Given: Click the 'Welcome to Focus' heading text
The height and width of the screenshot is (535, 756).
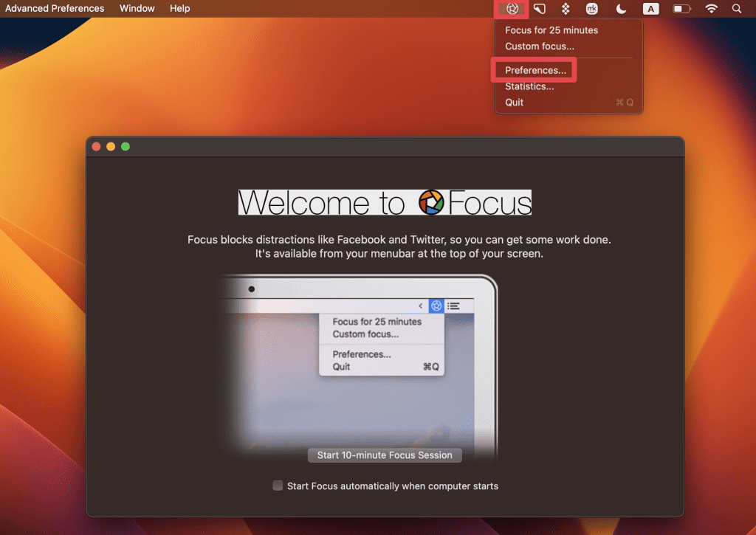Looking at the screenshot, I should [x=385, y=202].
